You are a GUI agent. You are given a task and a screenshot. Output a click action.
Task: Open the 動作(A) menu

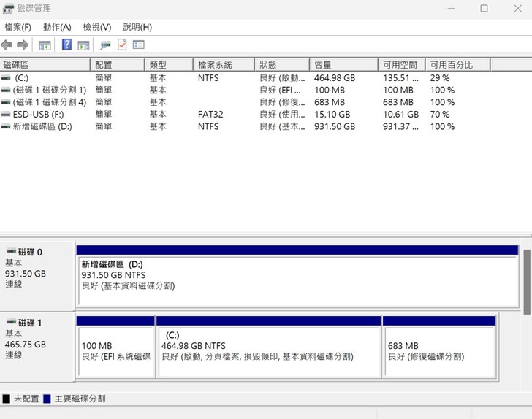(57, 27)
